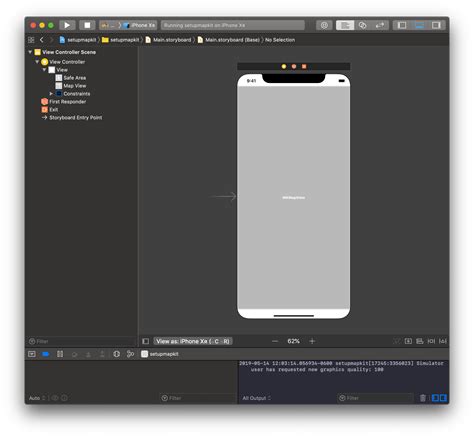474x437 pixels.
Task: Click View as: iPhone Xs button
Action: pos(193,341)
